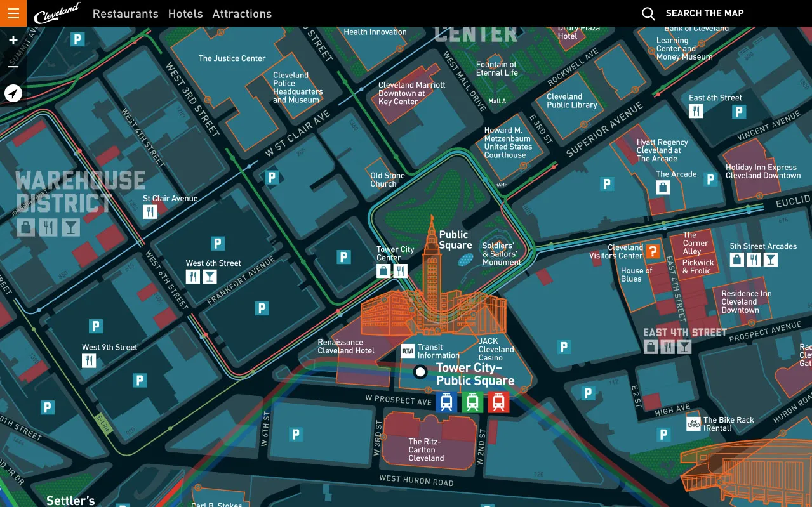Image resolution: width=812 pixels, height=507 pixels.
Task: Click the SEARCH THE MAP field
Action: (705, 13)
